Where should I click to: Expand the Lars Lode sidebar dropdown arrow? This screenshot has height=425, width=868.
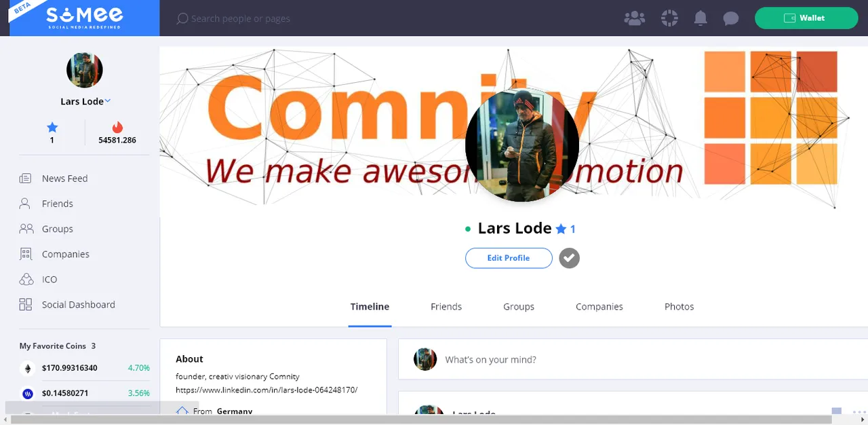pyautogui.click(x=108, y=101)
